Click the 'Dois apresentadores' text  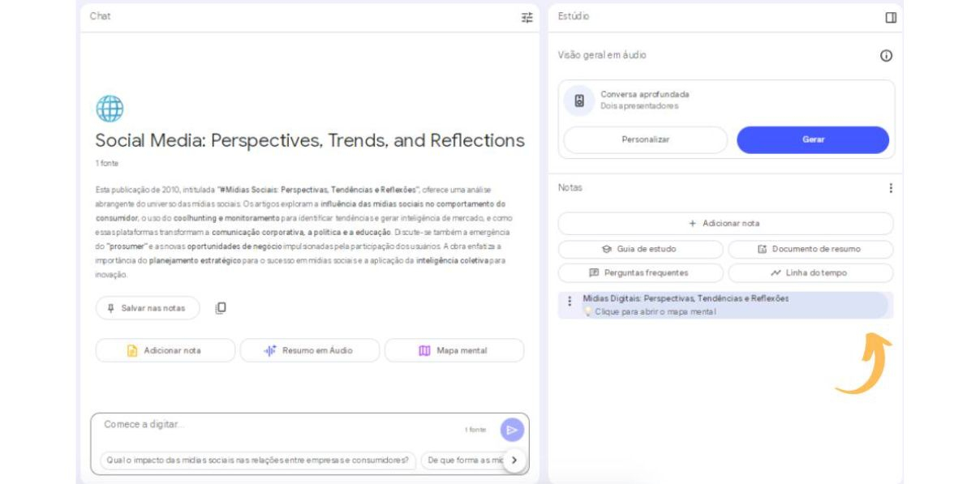639,105
